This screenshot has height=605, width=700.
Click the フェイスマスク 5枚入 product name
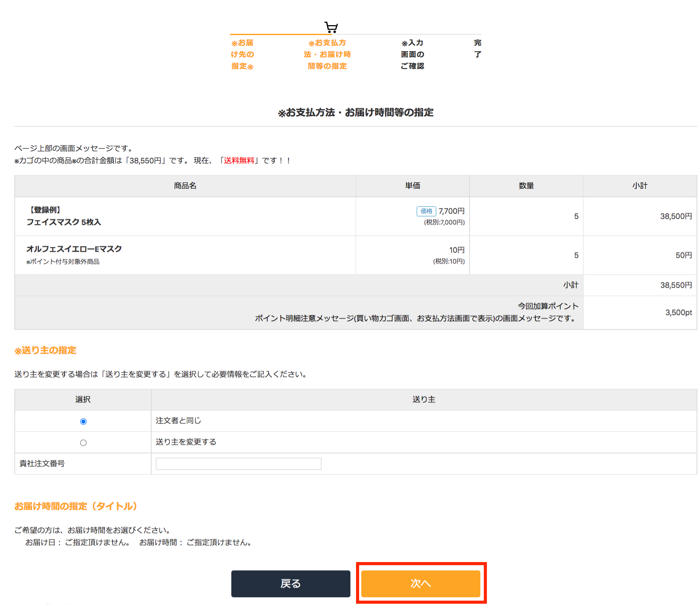coord(64,222)
